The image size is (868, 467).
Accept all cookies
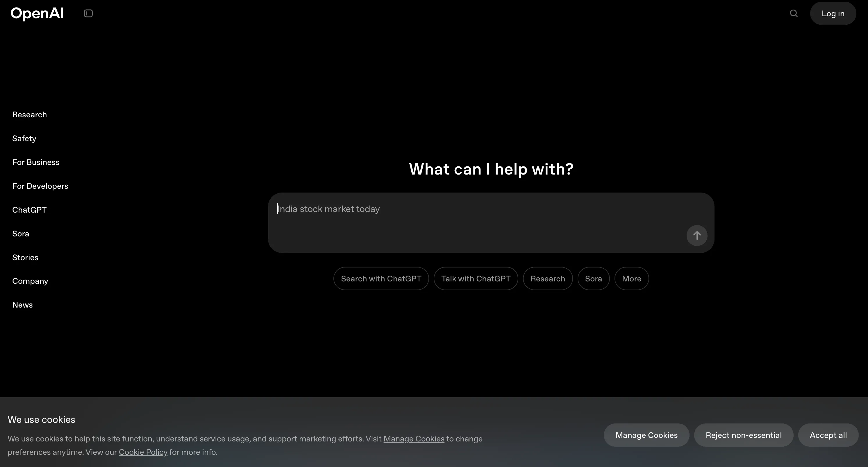pyautogui.click(x=828, y=435)
